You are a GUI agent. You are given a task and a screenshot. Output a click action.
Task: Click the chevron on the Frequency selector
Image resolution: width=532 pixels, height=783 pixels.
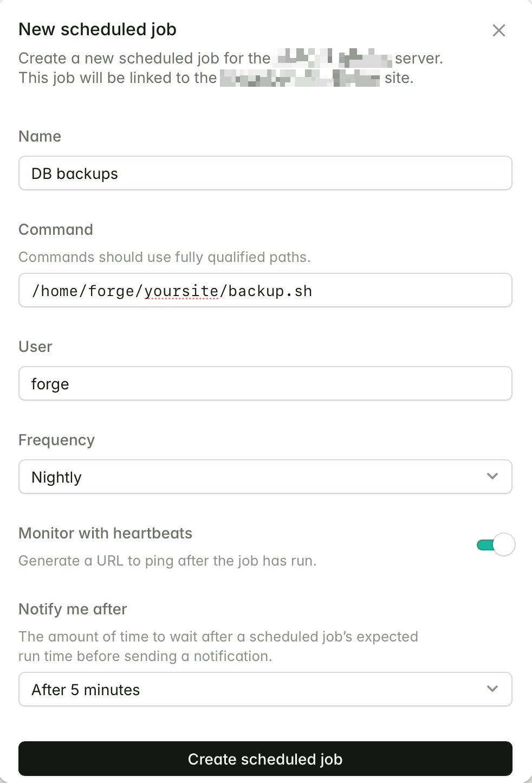pos(492,476)
